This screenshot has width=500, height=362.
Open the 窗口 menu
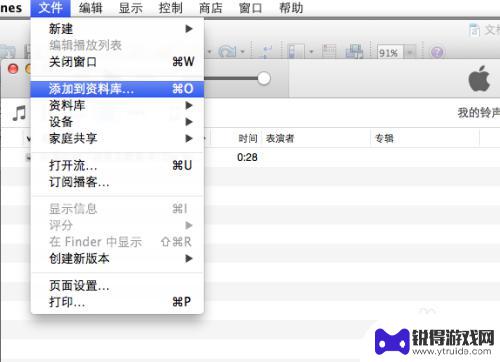click(x=251, y=8)
